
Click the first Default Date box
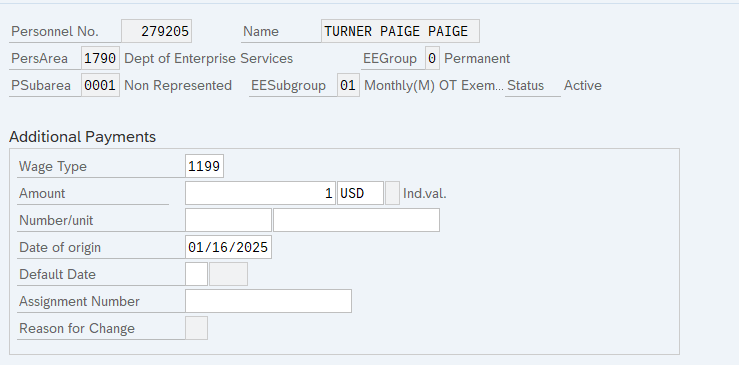(x=196, y=274)
